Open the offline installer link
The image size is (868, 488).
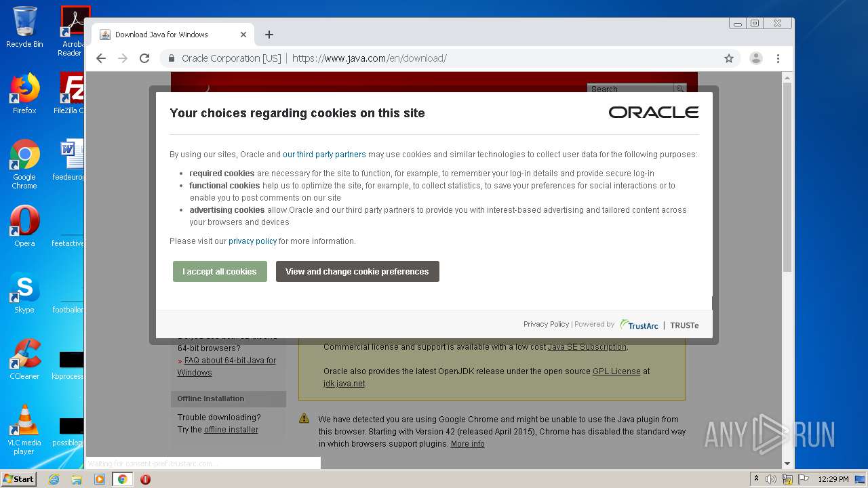(x=231, y=430)
